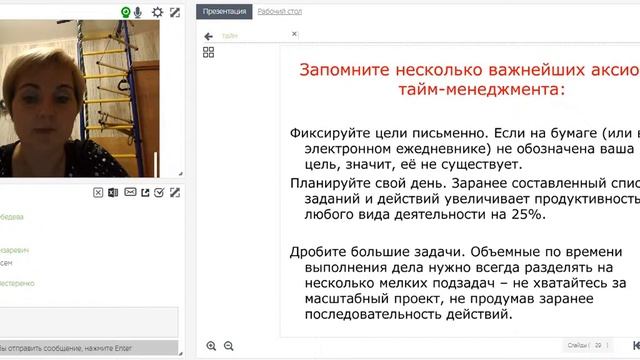This screenshot has width=640, height=360.
Task: Zoom in on the slide
Action: [x=211, y=346]
